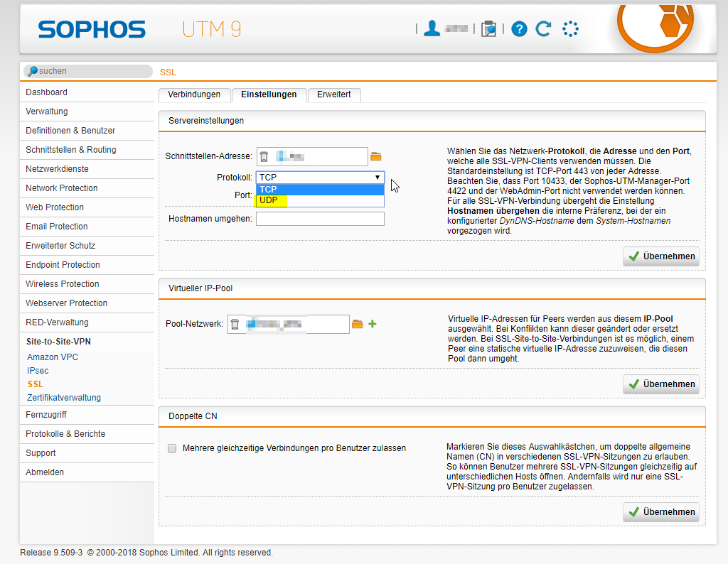Open IPsec submenu link
Viewport: 728px width, 564px height.
click(x=38, y=371)
